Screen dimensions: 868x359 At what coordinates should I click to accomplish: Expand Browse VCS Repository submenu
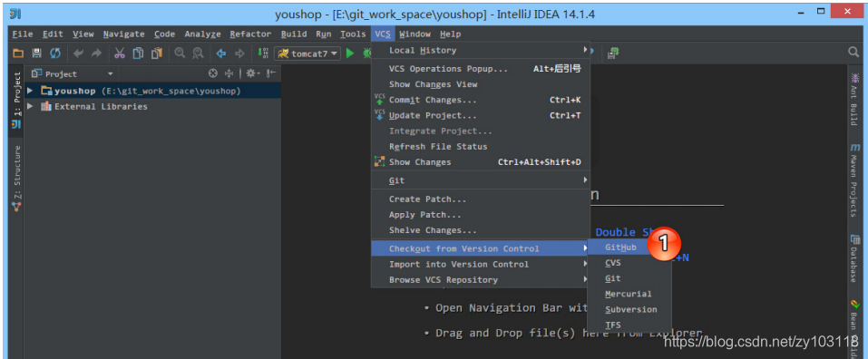(481, 280)
